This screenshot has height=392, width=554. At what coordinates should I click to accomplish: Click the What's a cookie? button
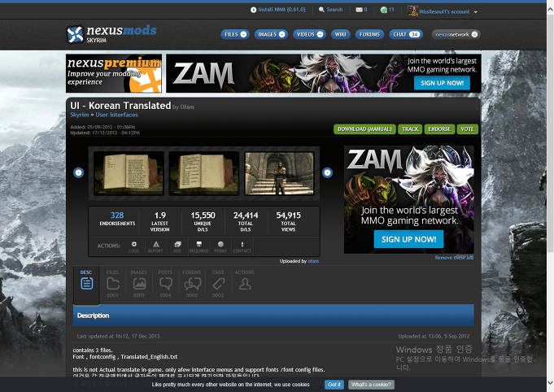[x=371, y=385]
